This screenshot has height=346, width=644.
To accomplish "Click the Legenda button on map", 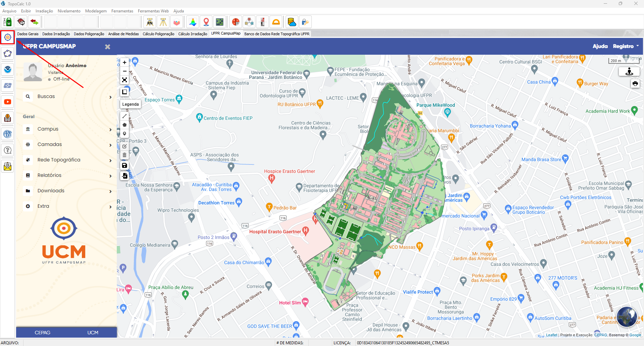I will click(131, 104).
